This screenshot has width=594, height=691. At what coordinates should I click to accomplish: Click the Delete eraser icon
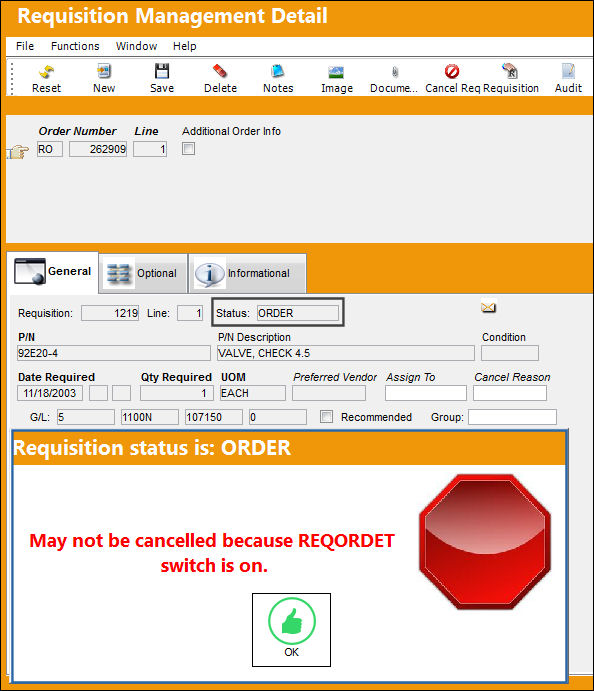point(220,71)
